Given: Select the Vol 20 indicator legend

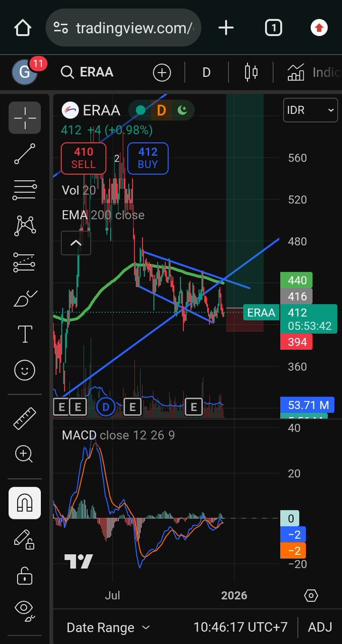Looking at the screenshot, I should 79,190.
